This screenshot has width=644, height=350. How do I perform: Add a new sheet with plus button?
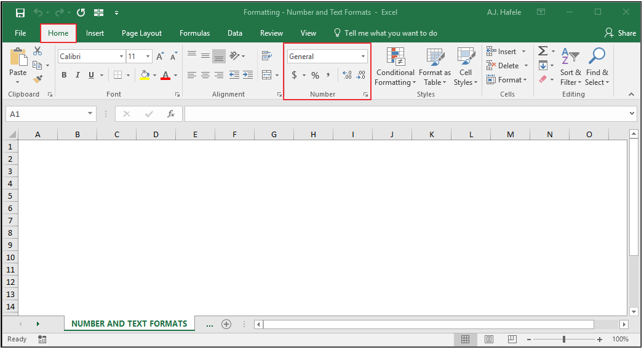point(226,324)
